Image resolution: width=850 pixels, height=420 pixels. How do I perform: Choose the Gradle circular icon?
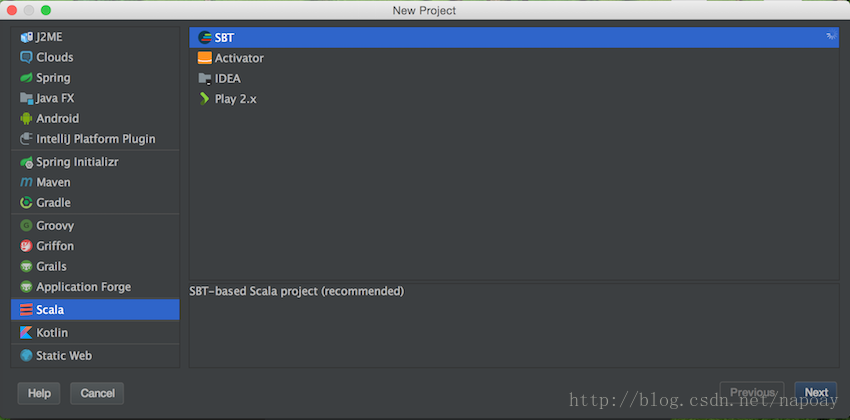(x=26, y=203)
